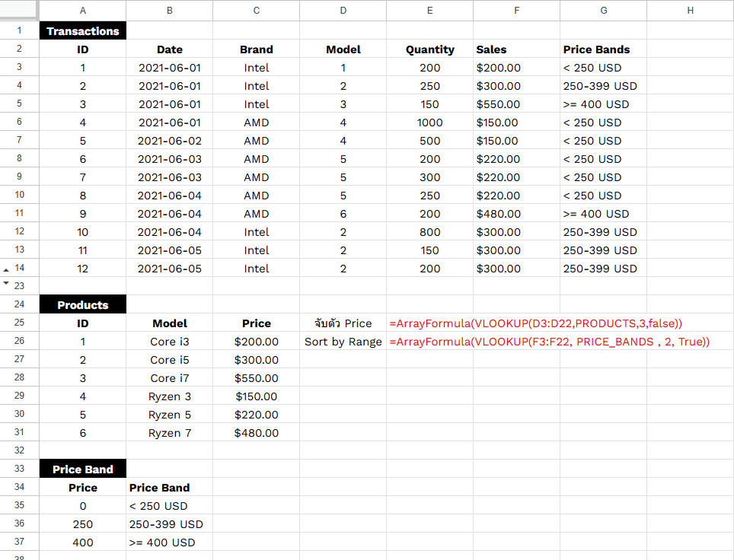
Task: Click the quantity cell showing 1000
Action: tap(429, 123)
